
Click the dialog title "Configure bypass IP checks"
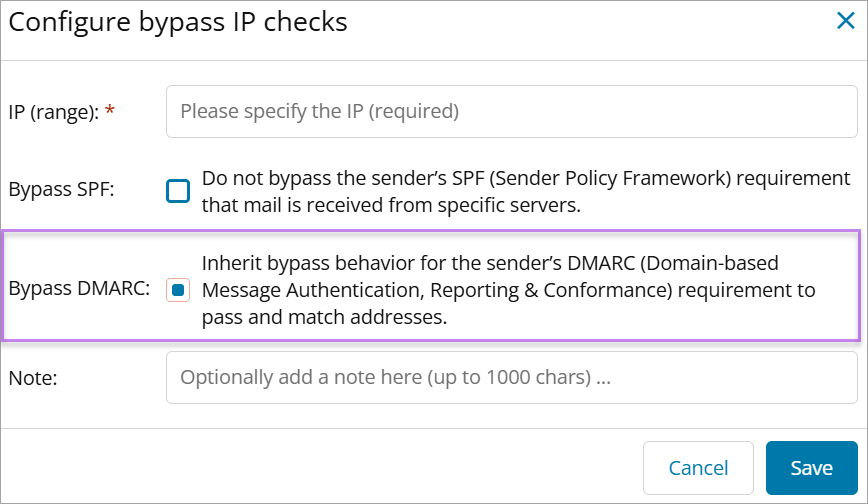pos(178,23)
